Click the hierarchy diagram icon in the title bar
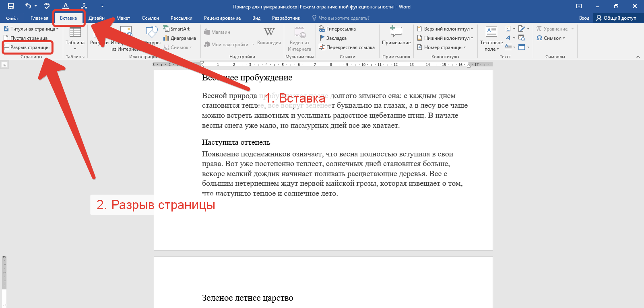 point(84,6)
